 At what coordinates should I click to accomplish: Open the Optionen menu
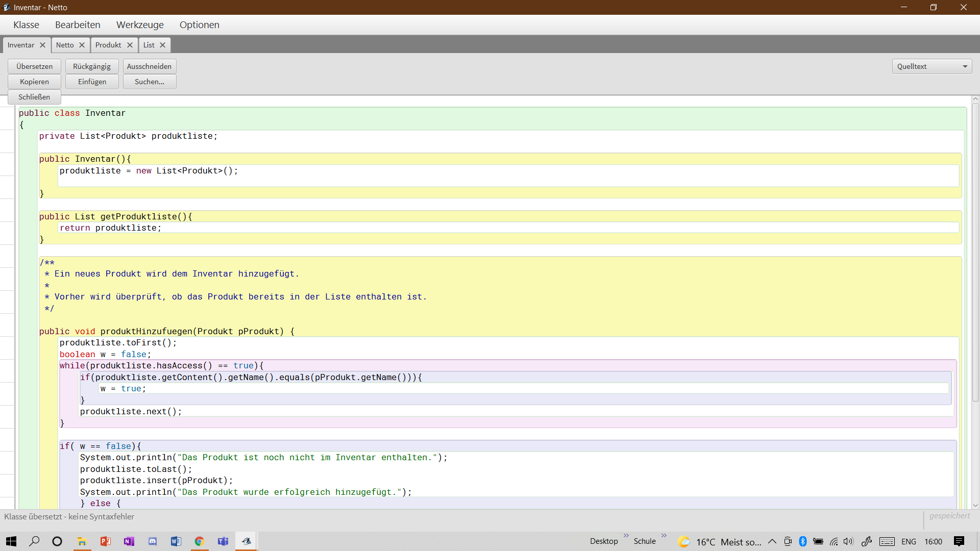tap(199, 24)
